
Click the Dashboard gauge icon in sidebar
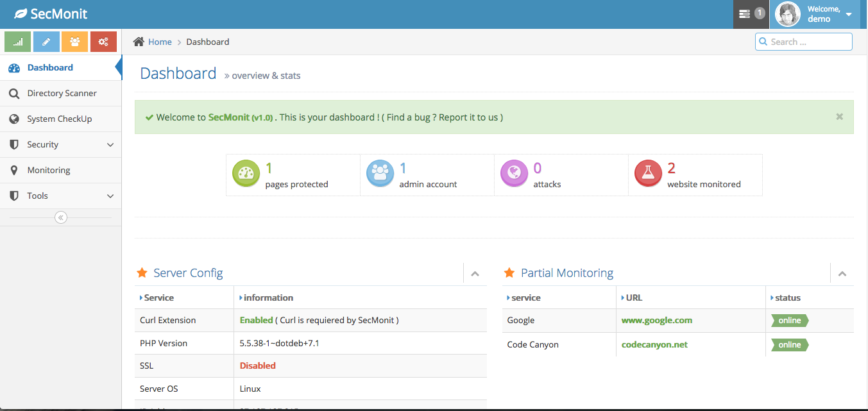[14, 67]
